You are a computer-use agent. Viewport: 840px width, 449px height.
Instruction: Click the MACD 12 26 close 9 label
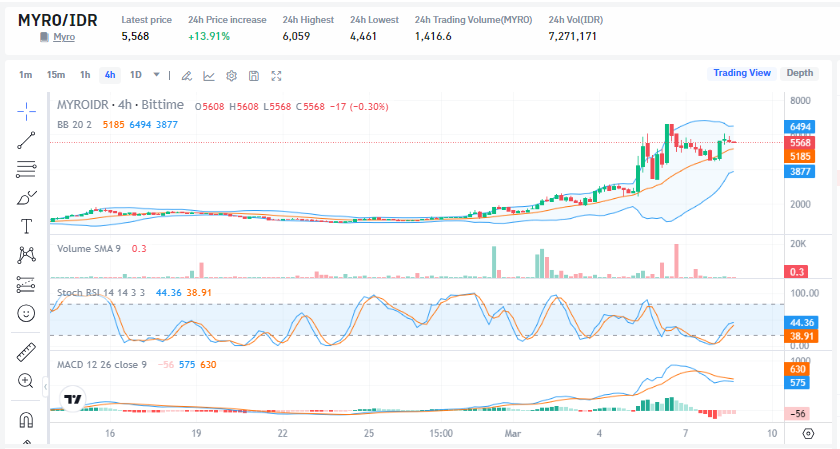click(102, 365)
